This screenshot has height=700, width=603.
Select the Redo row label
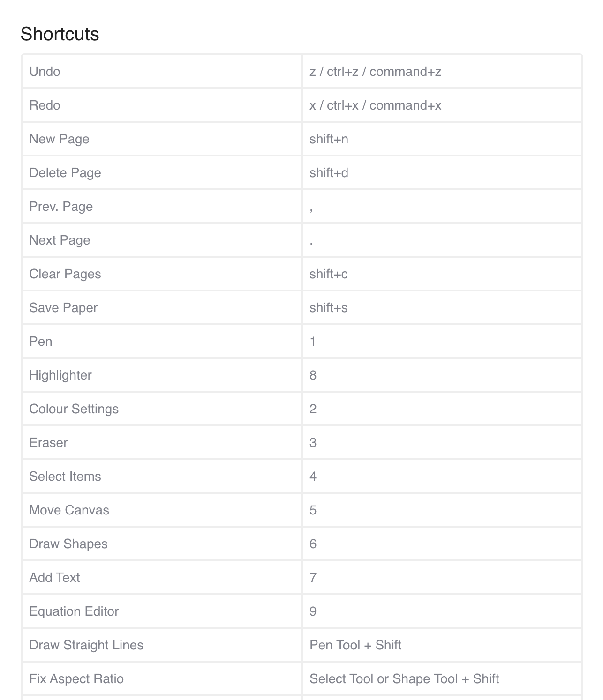coord(45,105)
